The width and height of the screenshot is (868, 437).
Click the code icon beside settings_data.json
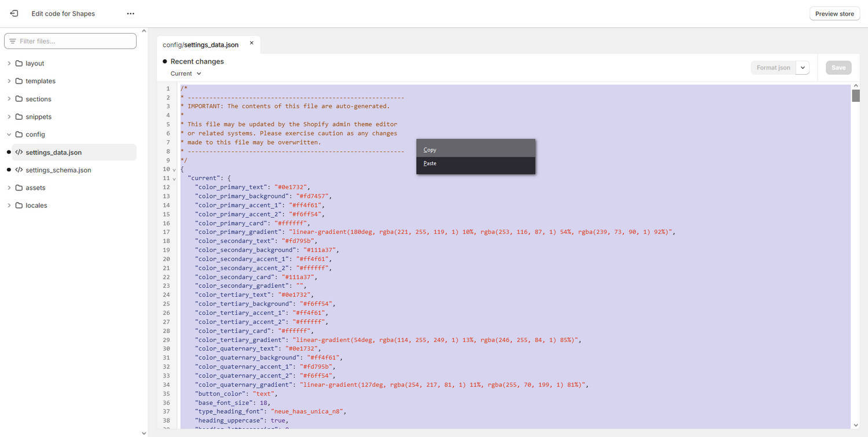pos(19,152)
